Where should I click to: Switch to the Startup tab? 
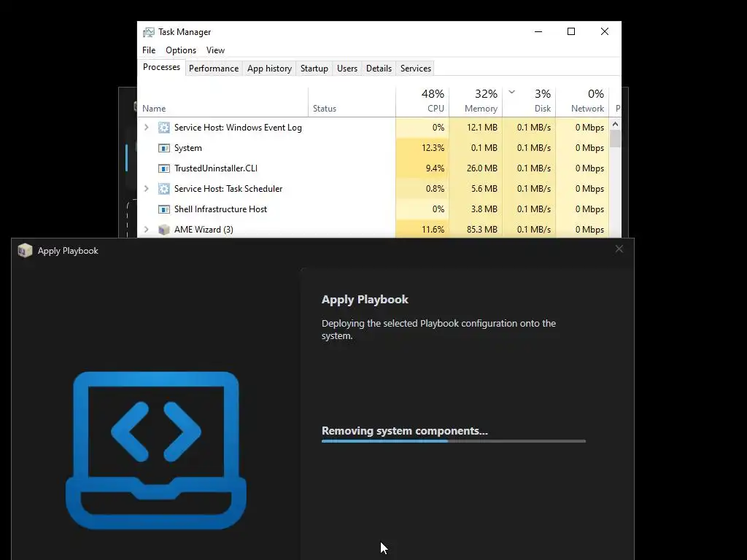[x=314, y=69]
